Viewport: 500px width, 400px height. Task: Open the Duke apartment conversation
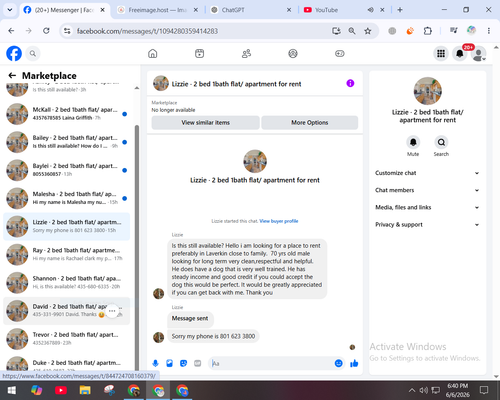pos(67,364)
